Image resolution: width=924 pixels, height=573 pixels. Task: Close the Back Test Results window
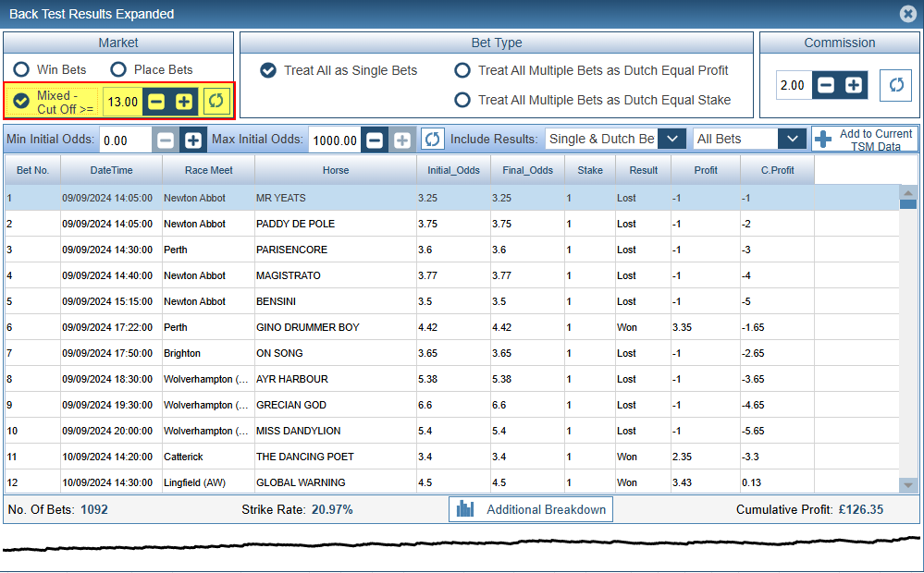[x=907, y=14]
